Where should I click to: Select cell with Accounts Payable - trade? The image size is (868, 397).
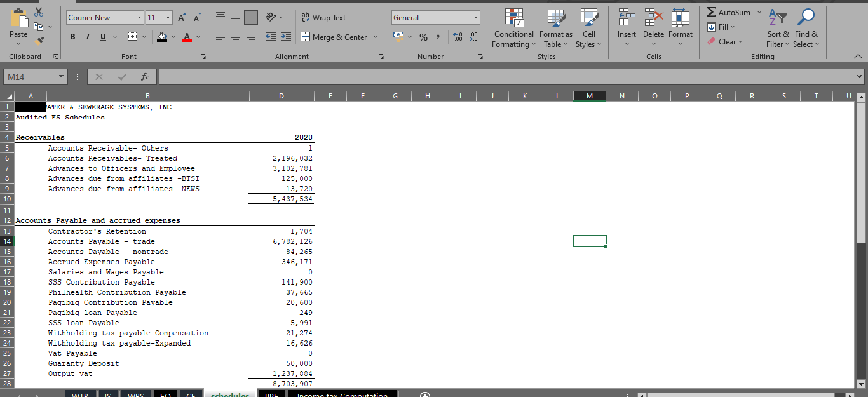(x=101, y=241)
